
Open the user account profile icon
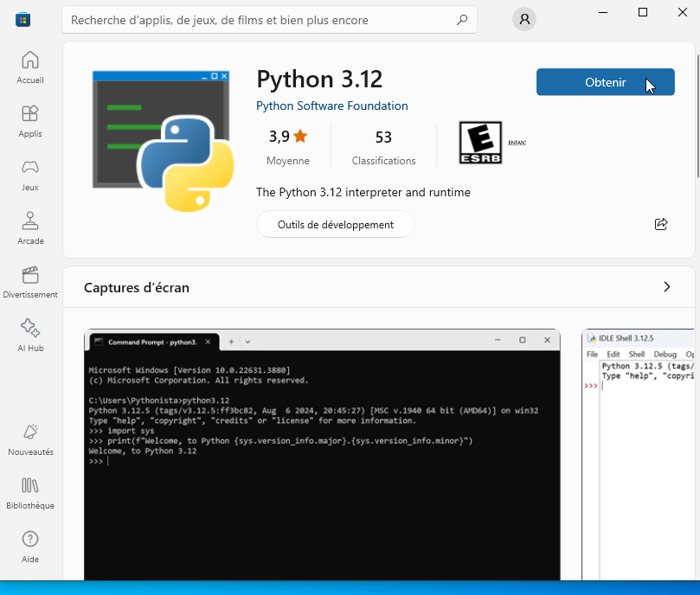(x=524, y=19)
